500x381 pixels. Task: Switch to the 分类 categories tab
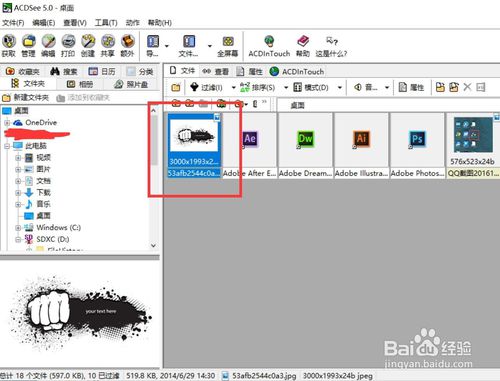pos(140,71)
